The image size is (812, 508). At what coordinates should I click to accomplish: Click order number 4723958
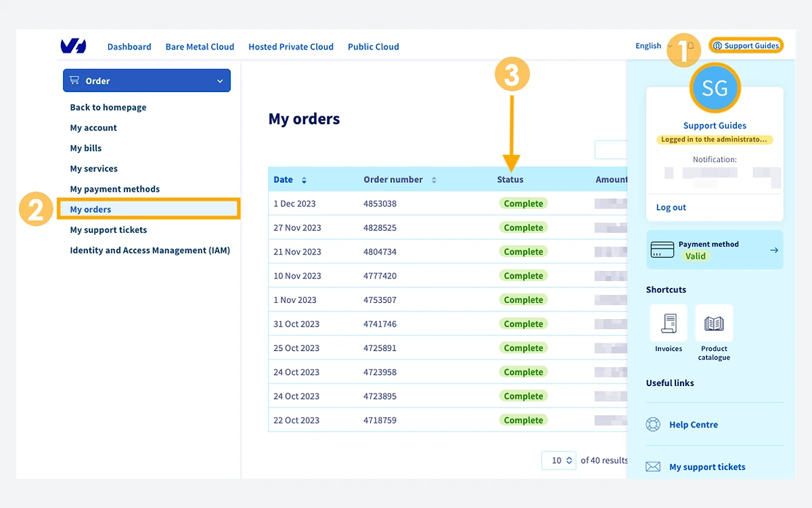(380, 372)
